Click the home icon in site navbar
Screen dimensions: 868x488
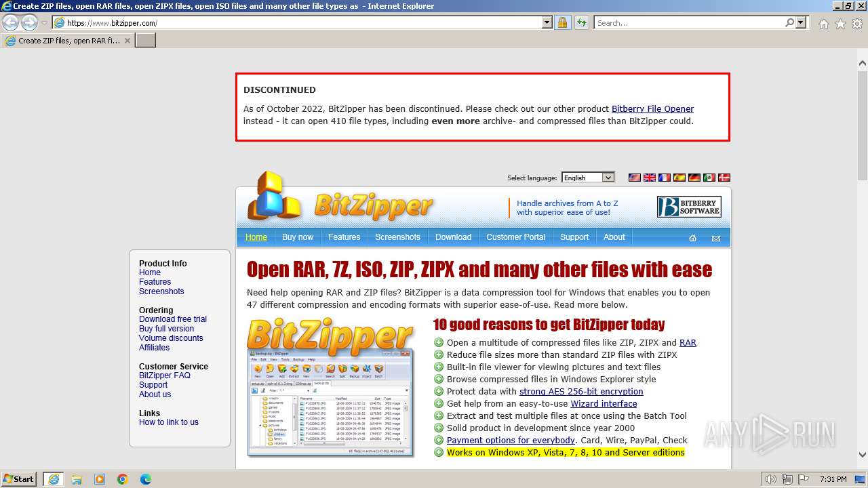point(692,238)
